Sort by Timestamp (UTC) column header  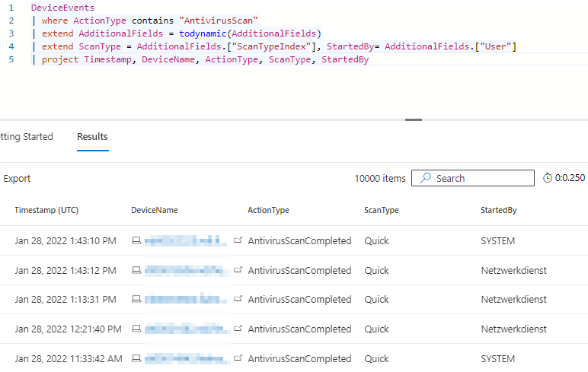pyautogui.click(x=46, y=210)
